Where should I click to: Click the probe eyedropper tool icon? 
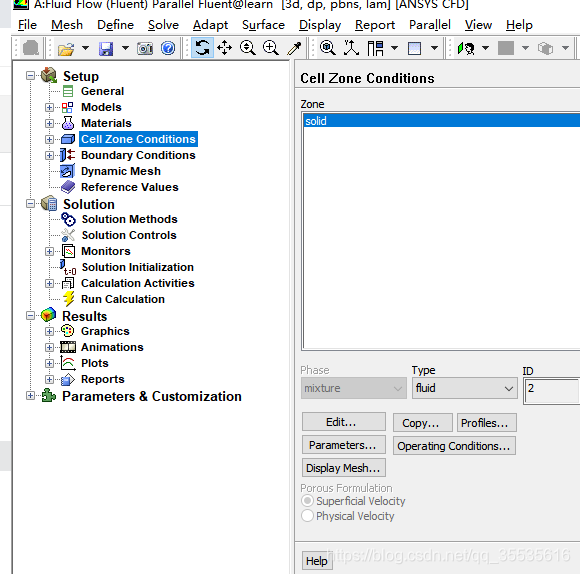tap(294, 48)
